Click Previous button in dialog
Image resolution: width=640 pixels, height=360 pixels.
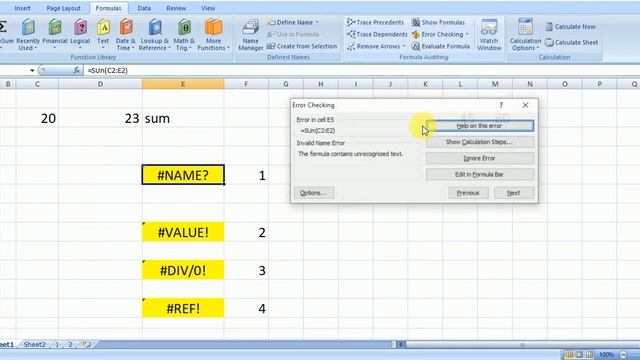pyautogui.click(x=468, y=193)
